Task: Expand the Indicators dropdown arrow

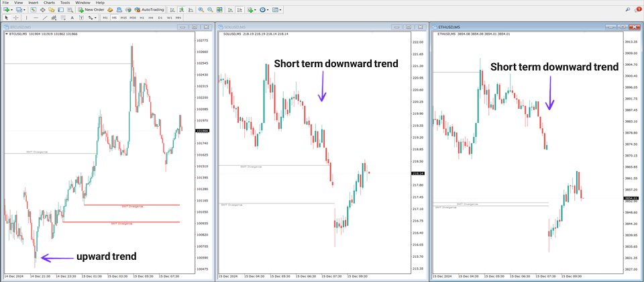Action: (x=255, y=9)
